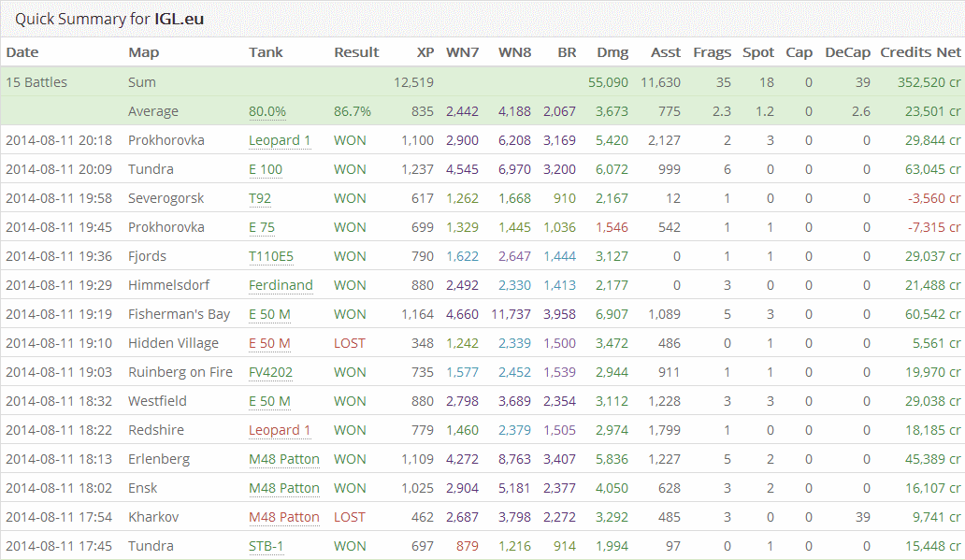Open the E 100 tank link
This screenshot has width=965, height=560.
pos(266,169)
